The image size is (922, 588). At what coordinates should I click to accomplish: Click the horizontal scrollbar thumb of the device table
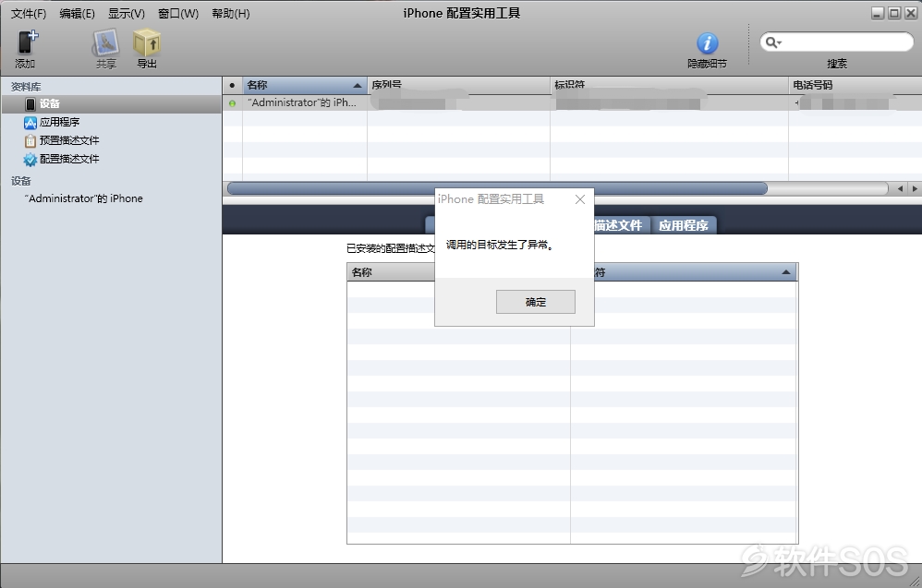click(497, 188)
